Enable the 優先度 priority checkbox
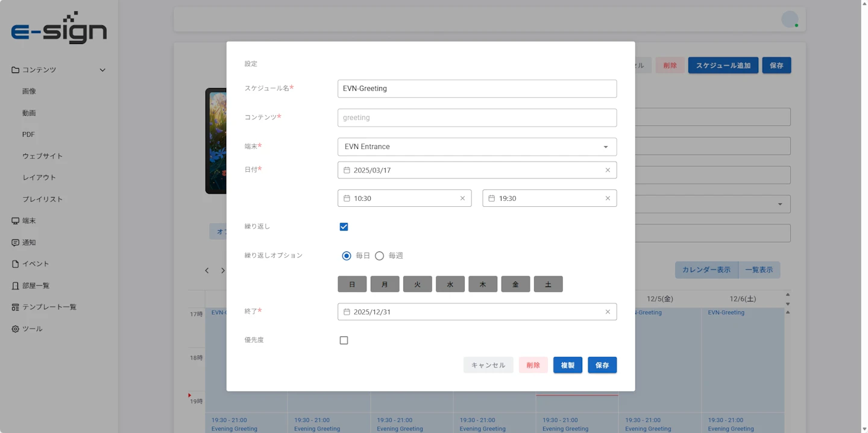Viewport: 868px width, 433px height. [344, 340]
